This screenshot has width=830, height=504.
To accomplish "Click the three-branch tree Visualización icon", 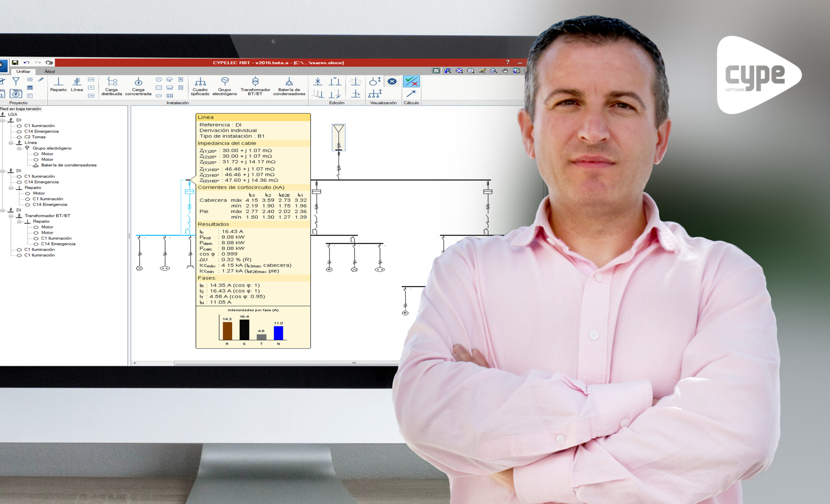I will (x=375, y=94).
